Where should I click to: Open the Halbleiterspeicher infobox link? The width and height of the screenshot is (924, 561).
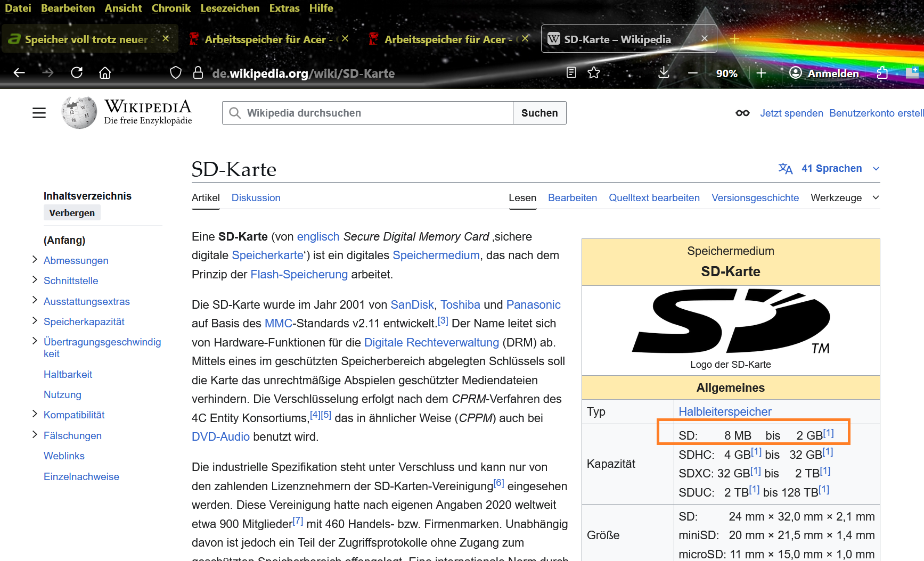[725, 411]
